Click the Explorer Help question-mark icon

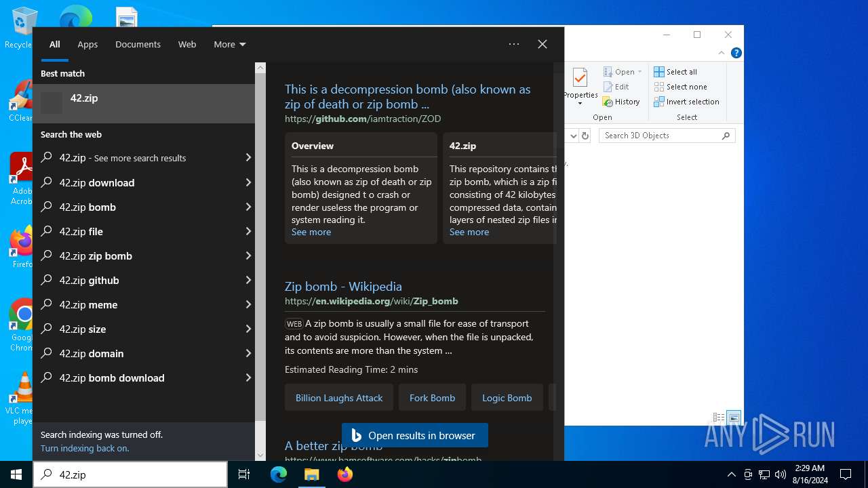[x=736, y=53]
